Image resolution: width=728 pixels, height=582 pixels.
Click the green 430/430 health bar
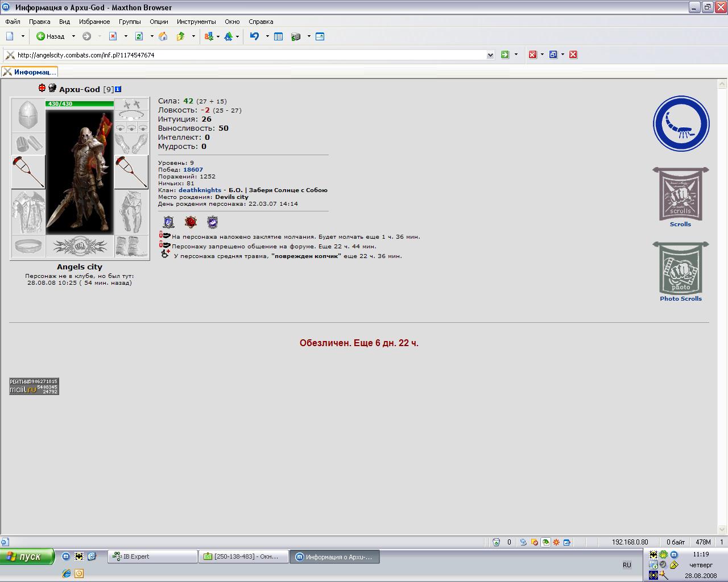pos(80,104)
